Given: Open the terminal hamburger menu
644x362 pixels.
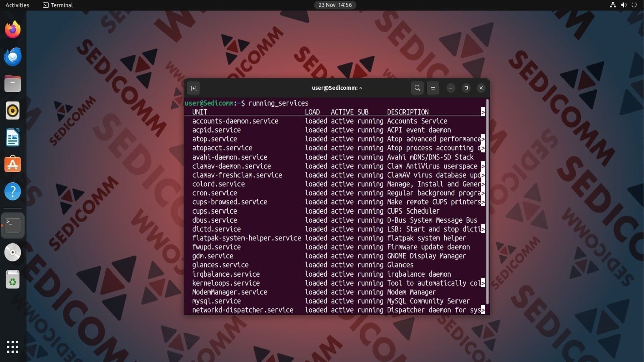Looking at the screenshot, I should [x=433, y=88].
